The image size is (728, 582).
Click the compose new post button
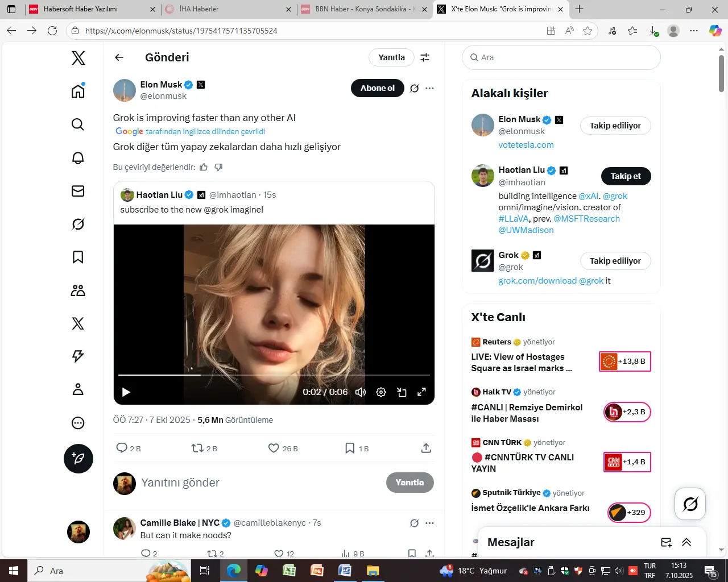click(x=78, y=459)
